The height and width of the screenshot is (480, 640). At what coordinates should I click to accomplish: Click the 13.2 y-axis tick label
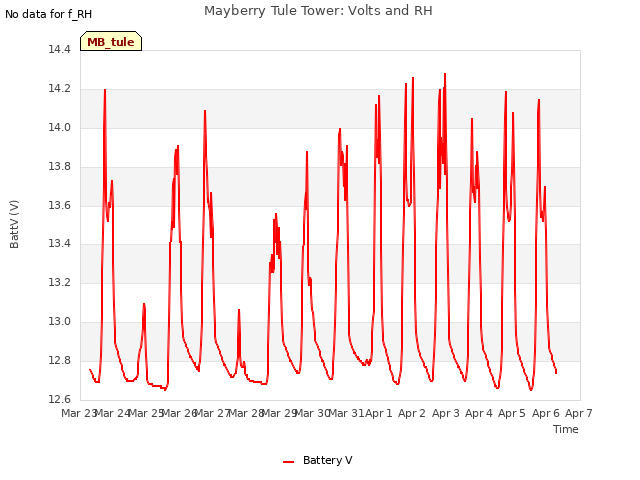(x=60, y=282)
